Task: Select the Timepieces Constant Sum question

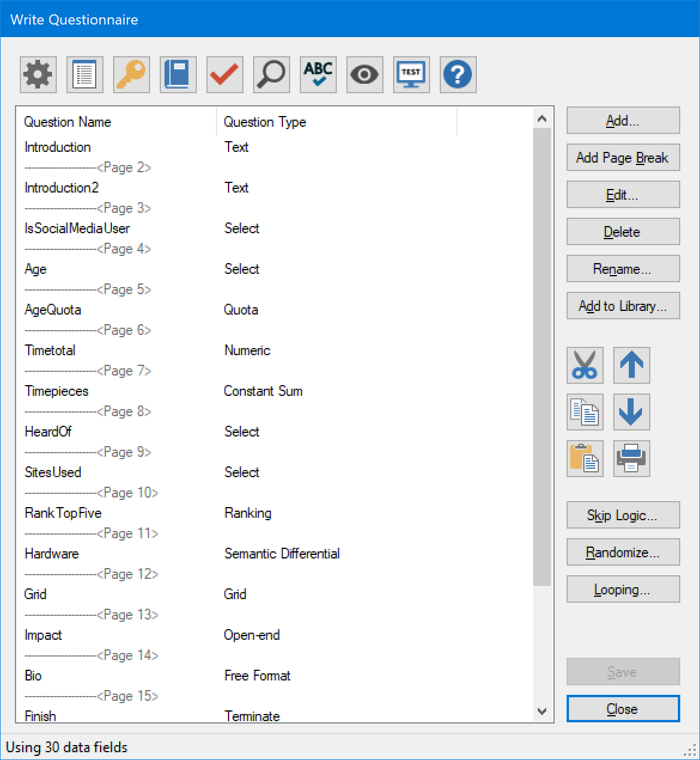Action: [x=57, y=391]
